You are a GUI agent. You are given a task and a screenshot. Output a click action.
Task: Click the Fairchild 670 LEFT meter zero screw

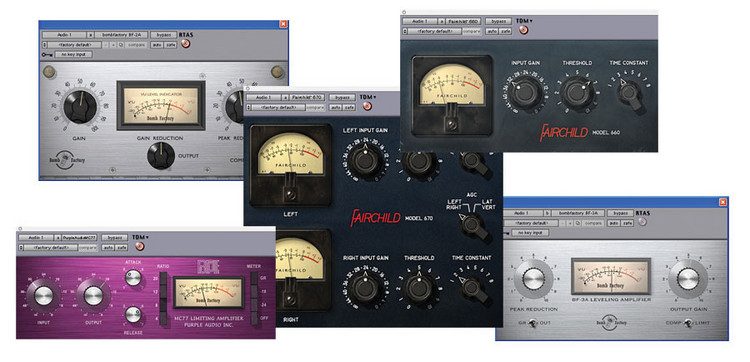pyautogui.click(x=290, y=195)
